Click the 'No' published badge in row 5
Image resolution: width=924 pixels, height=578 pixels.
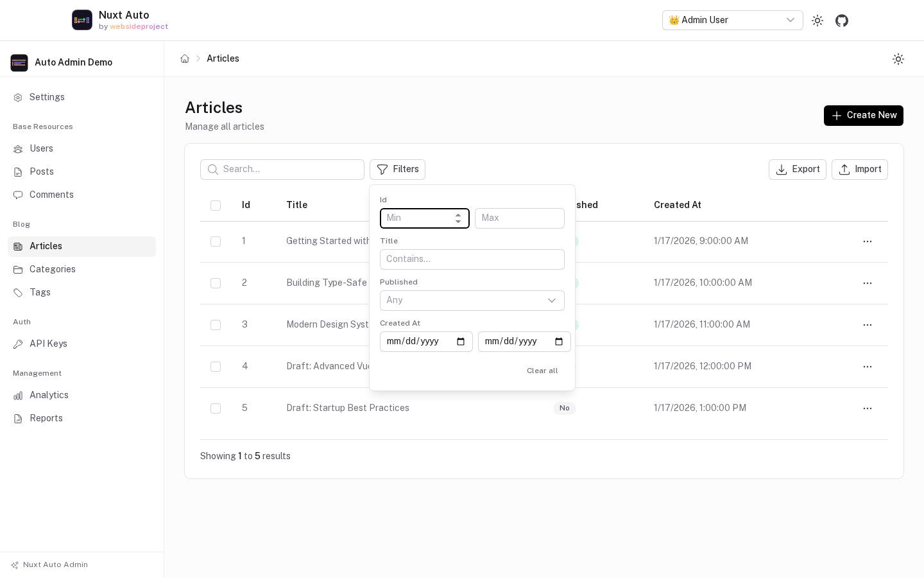565,408
